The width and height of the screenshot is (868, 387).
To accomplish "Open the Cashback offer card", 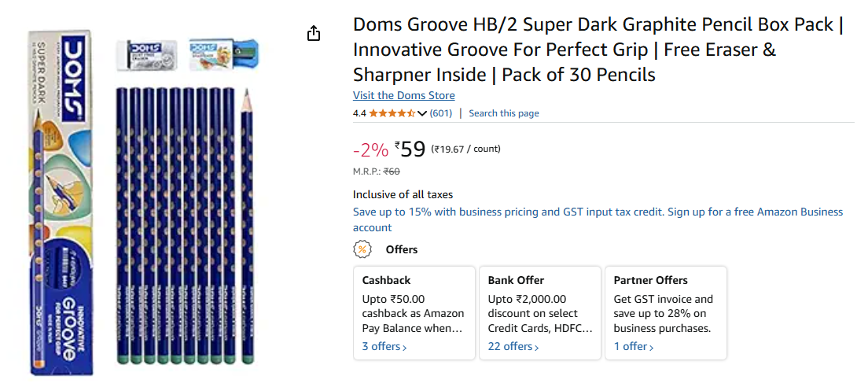I will pyautogui.click(x=414, y=313).
